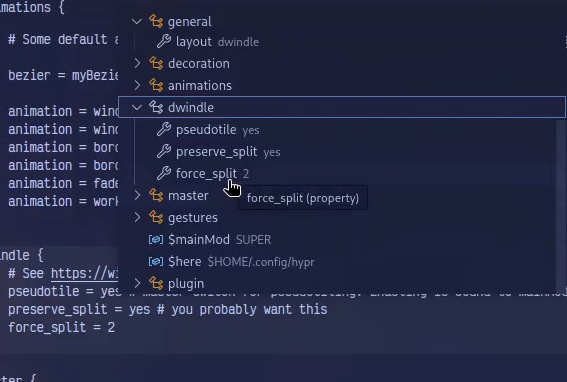
Task: Click the wrench icon beside preserve_split
Action: pos(164,151)
